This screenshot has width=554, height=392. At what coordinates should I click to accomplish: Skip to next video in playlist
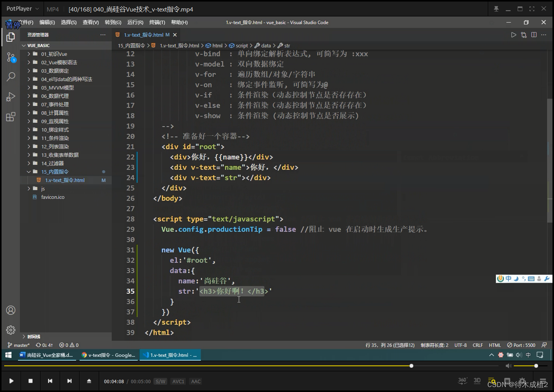(x=69, y=381)
